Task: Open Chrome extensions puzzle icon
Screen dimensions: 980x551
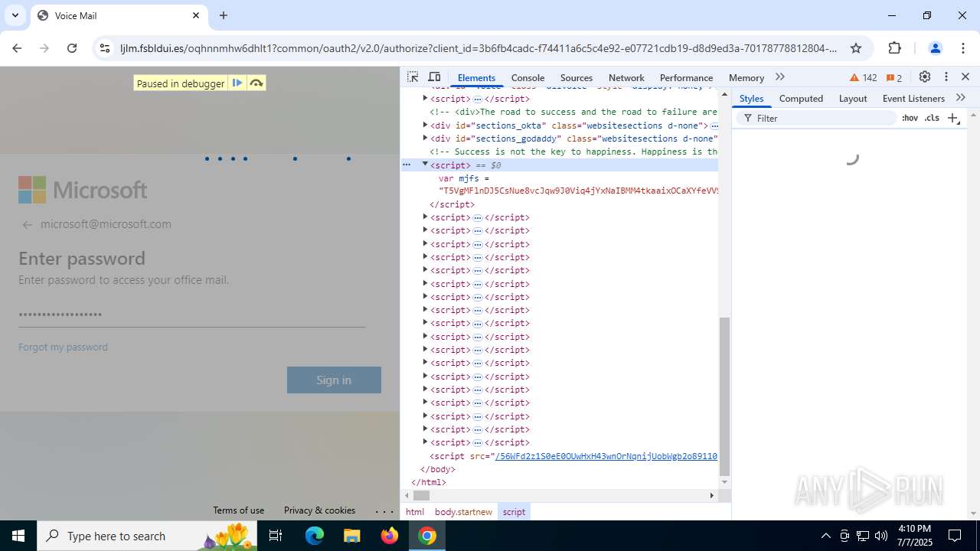Action: click(x=894, y=48)
